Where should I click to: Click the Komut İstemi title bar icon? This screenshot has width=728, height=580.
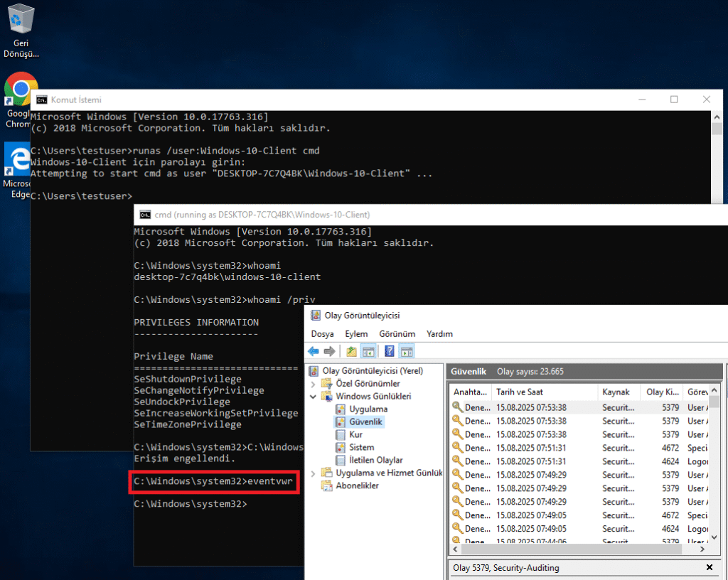click(42, 100)
